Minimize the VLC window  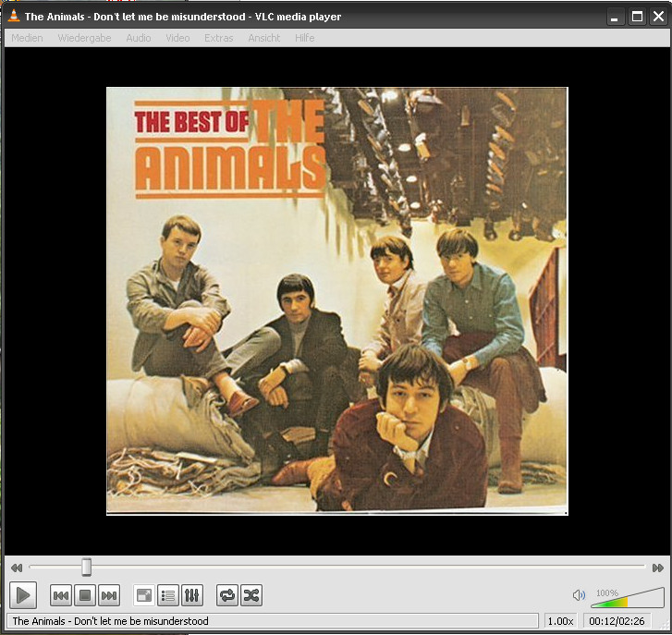[615, 18]
